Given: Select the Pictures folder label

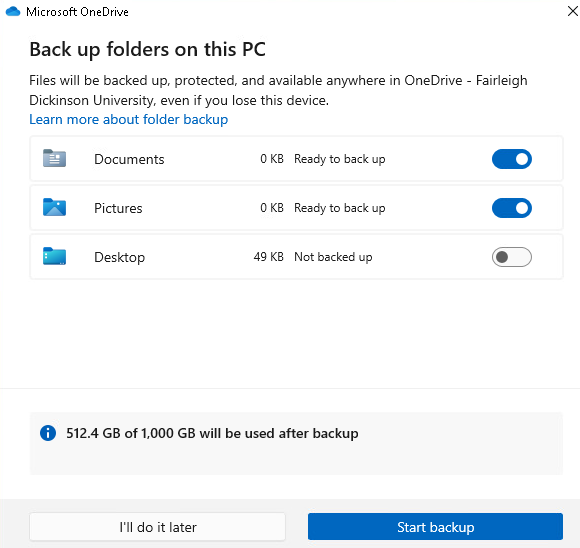Looking at the screenshot, I should [x=118, y=208].
